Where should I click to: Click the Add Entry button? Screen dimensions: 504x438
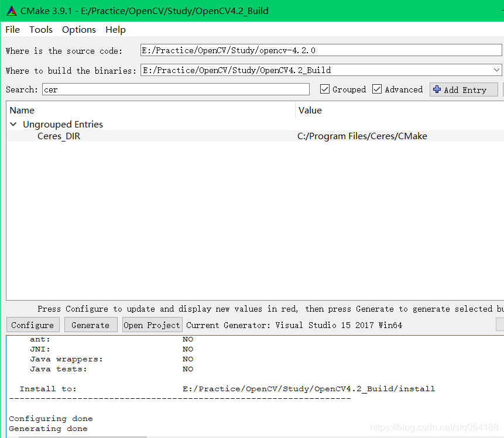[464, 89]
